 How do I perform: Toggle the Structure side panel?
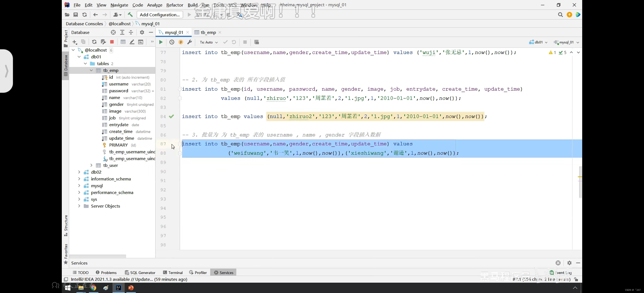point(66,225)
